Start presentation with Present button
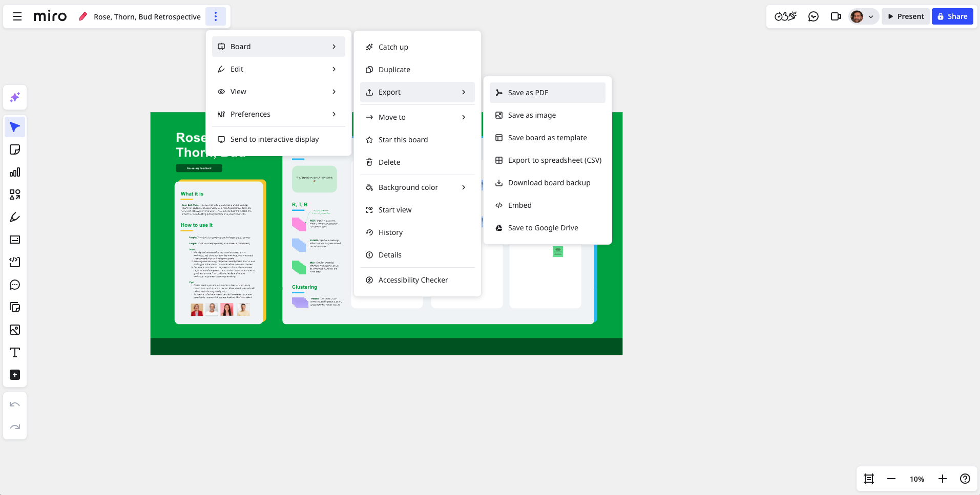This screenshot has height=495, width=980. [x=906, y=16]
